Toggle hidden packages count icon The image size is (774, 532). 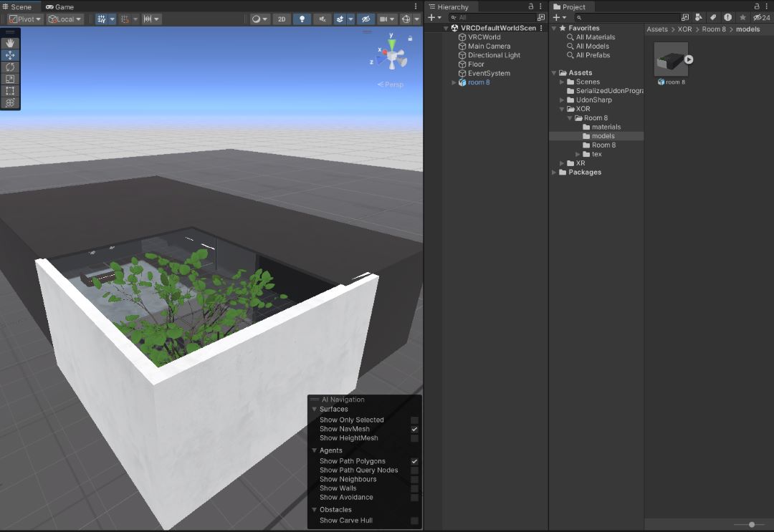pos(761,17)
